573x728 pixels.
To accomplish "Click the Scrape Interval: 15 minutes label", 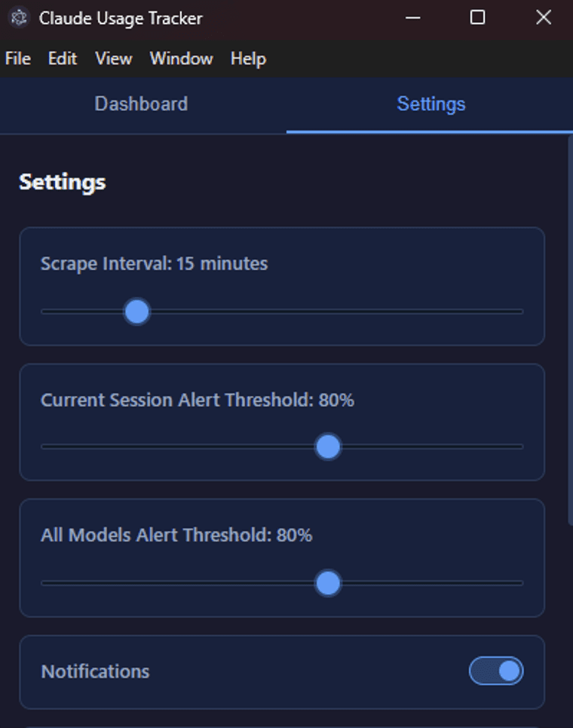I will coord(154,263).
